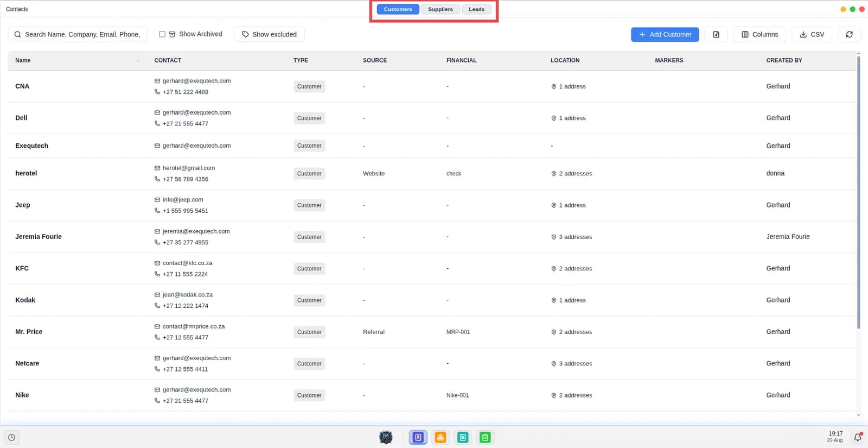Click creator "donna" in herotel row
The width and height of the screenshot is (868, 448).
pos(775,173)
